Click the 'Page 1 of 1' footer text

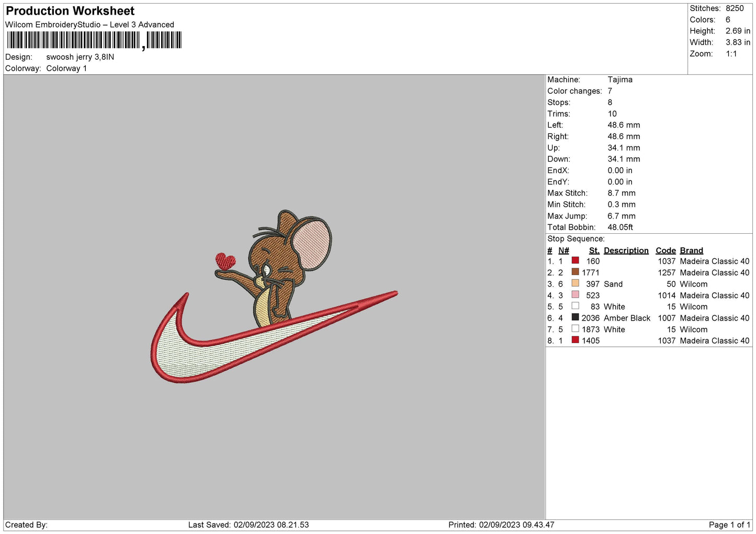pos(729,525)
